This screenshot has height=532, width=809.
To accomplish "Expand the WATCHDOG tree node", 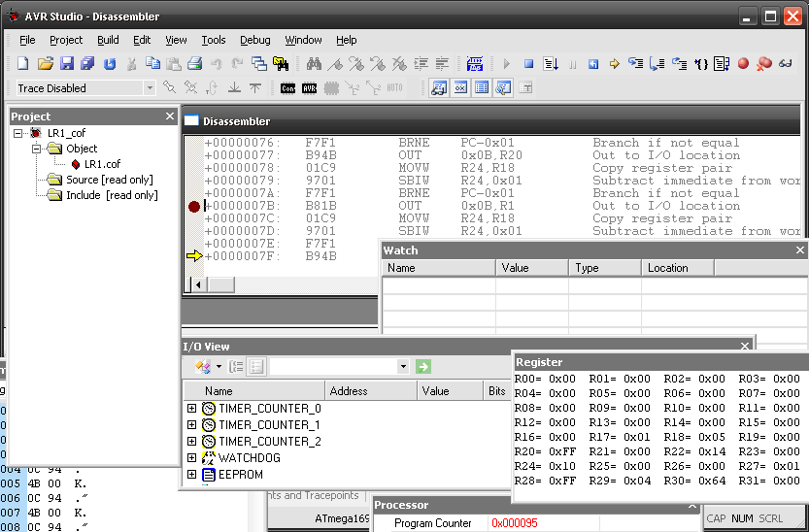I will pyautogui.click(x=191, y=458).
